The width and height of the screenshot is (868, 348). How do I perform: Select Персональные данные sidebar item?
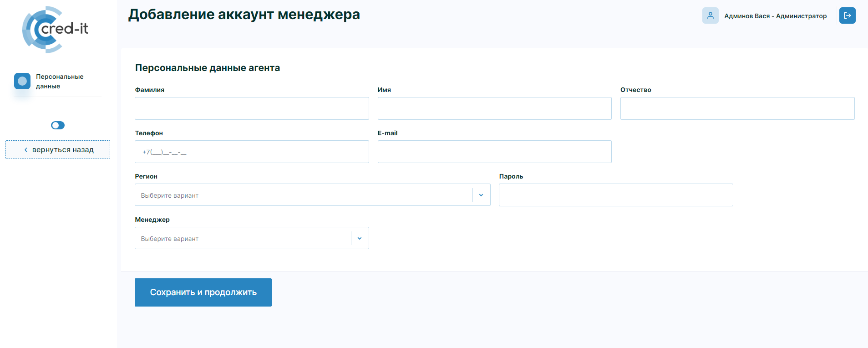click(x=60, y=81)
